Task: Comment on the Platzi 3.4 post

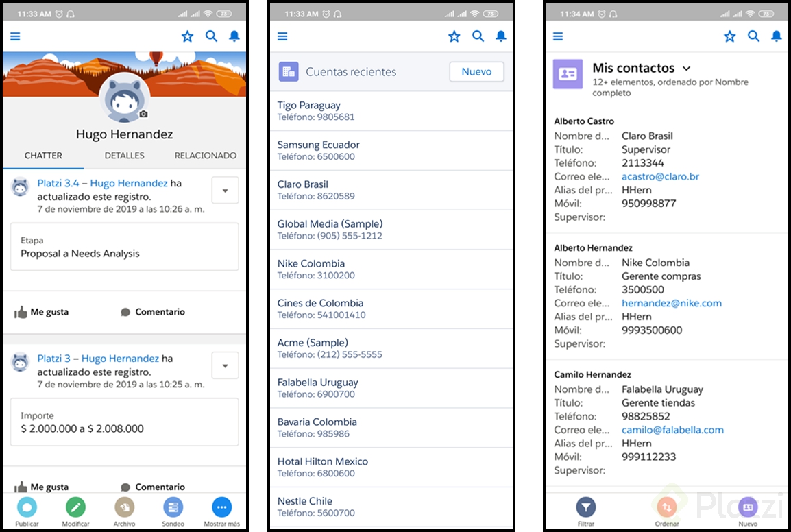Action: click(x=153, y=312)
